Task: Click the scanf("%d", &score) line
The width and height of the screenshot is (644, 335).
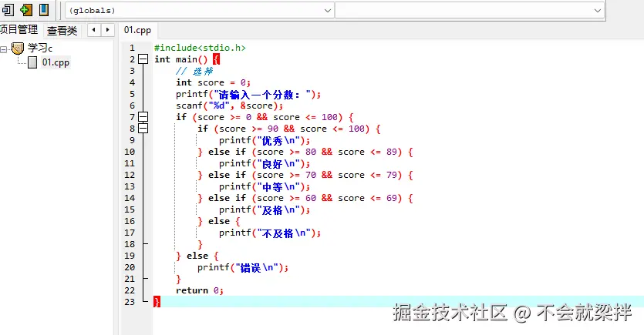Action: click(230, 106)
